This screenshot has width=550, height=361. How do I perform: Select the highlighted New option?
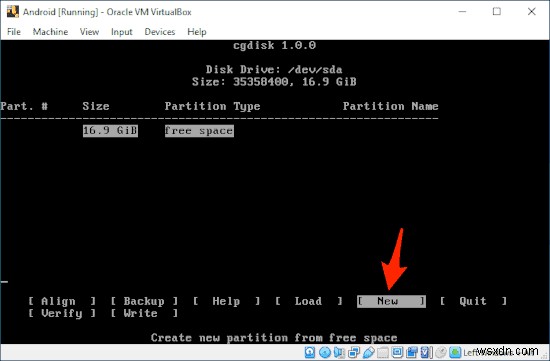pyautogui.click(x=391, y=301)
